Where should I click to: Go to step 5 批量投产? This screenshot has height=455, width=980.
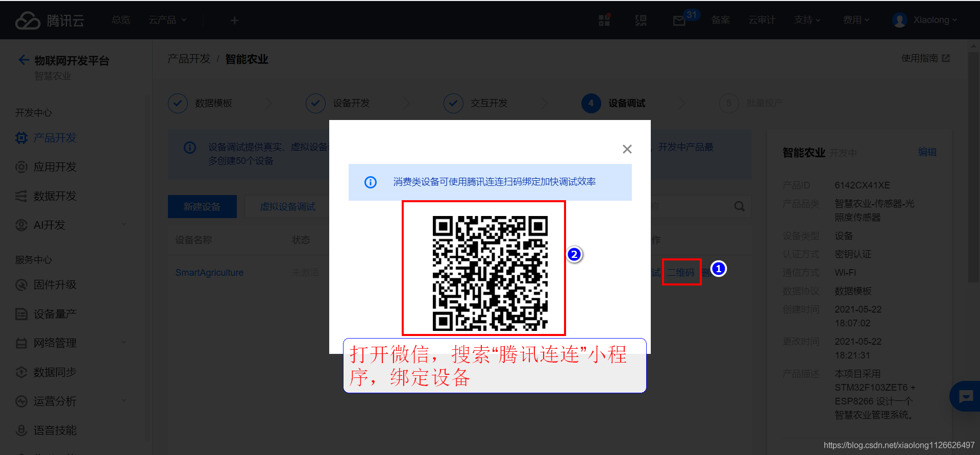click(x=751, y=103)
